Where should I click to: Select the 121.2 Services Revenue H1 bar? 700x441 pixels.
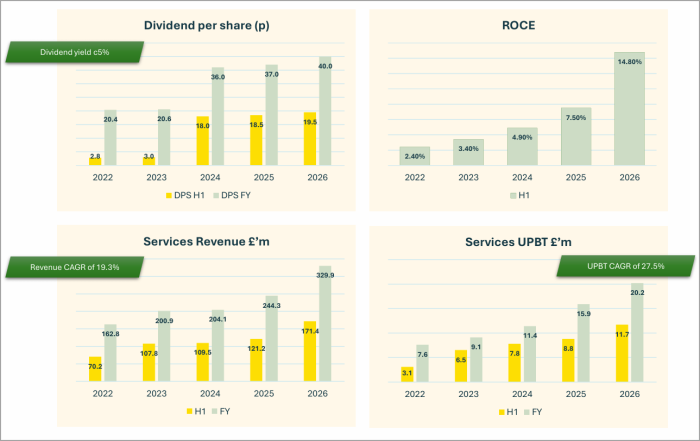tap(256, 360)
